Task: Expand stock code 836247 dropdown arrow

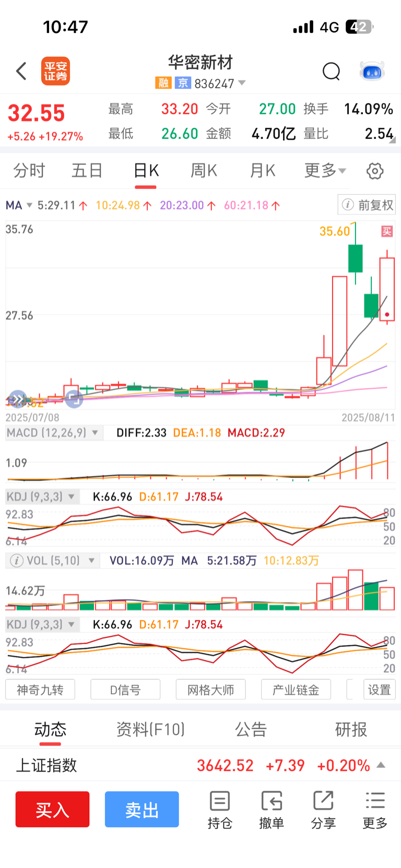Action: pyautogui.click(x=241, y=83)
